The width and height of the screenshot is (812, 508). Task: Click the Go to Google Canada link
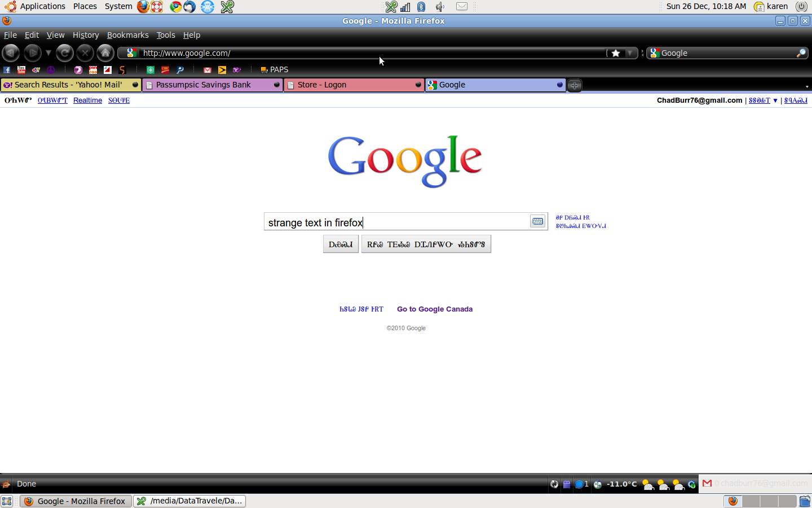[x=435, y=309]
